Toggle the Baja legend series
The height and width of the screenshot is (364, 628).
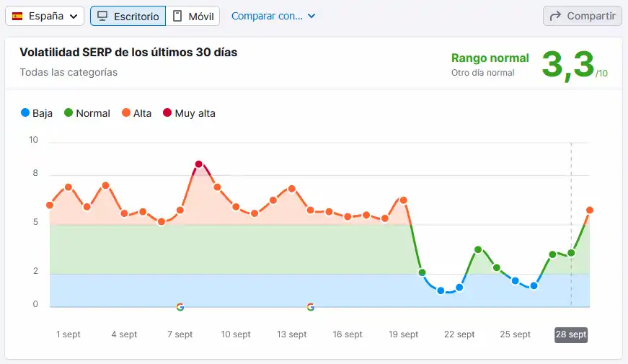(37, 113)
